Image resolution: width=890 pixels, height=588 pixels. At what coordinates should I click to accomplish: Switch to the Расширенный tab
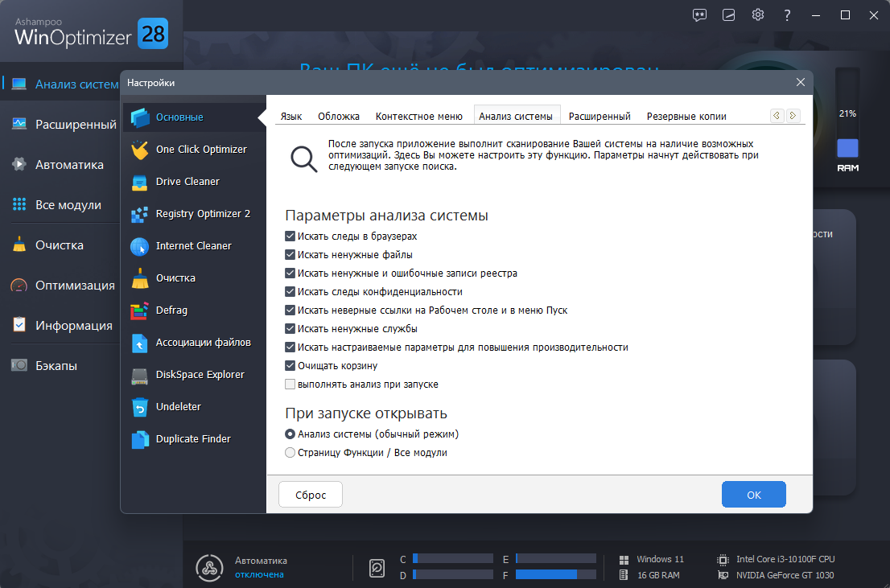(x=600, y=117)
